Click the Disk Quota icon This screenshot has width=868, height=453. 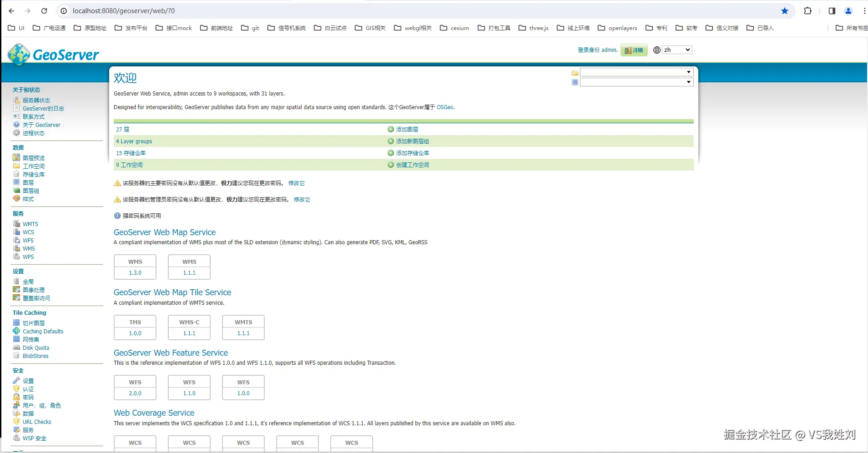point(16,347)
